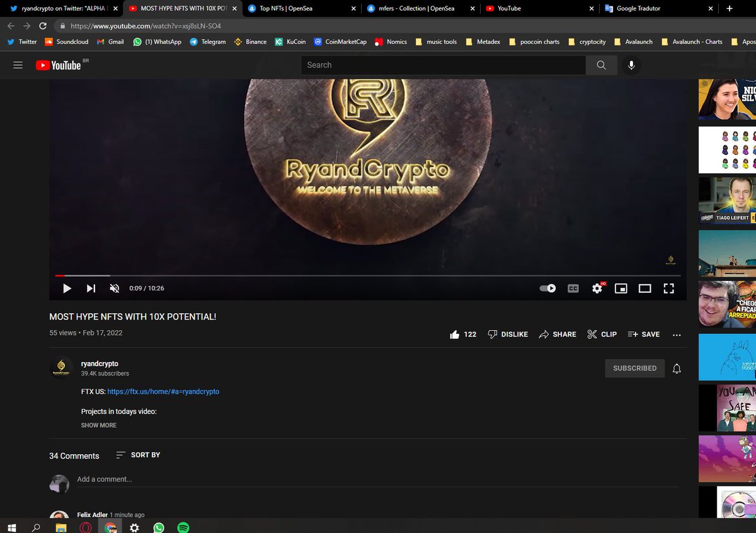
Task: Expand the Avalaunch - Charts bookmark folder
Action: point(692,42)
